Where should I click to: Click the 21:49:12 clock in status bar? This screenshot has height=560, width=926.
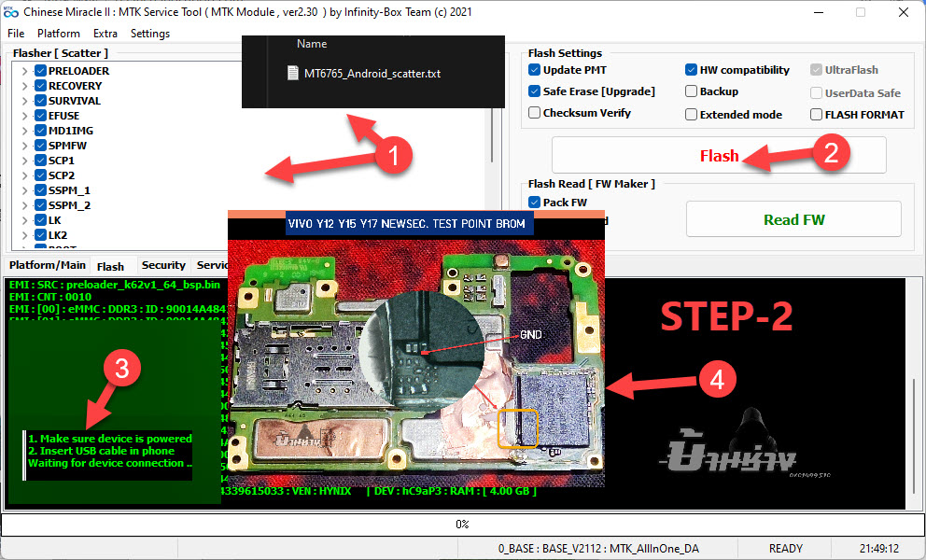[x=878, y=549]
